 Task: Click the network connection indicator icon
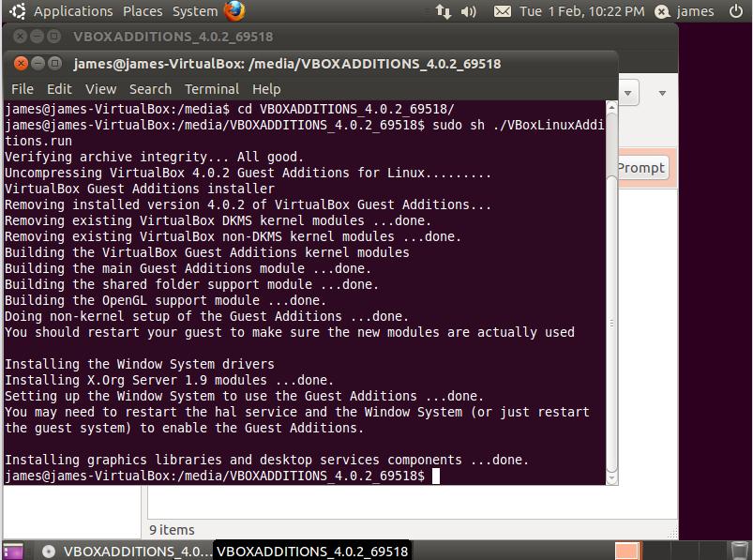444,11
